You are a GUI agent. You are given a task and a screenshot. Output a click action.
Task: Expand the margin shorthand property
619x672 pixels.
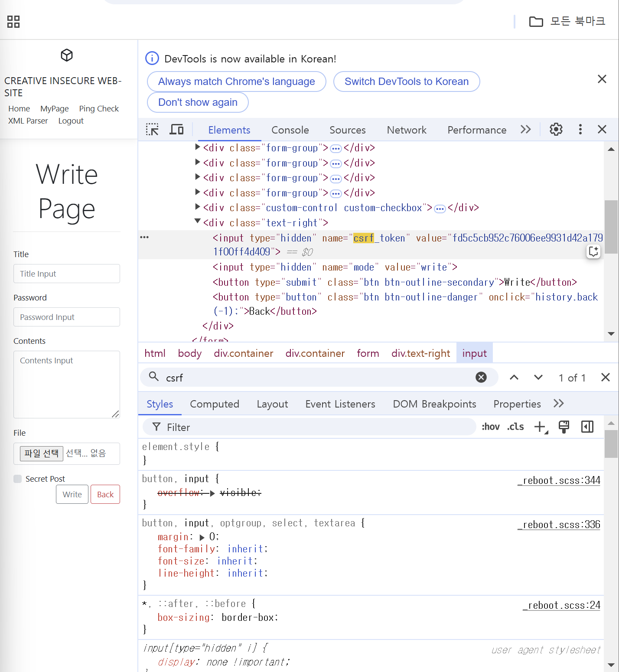coord(202,538)
